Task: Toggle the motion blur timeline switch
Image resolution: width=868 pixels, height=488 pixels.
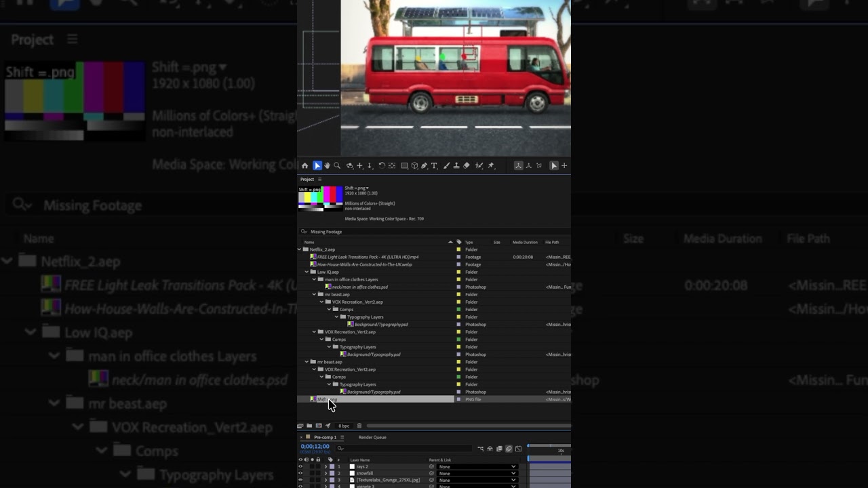Action: [x=509, y=449]
